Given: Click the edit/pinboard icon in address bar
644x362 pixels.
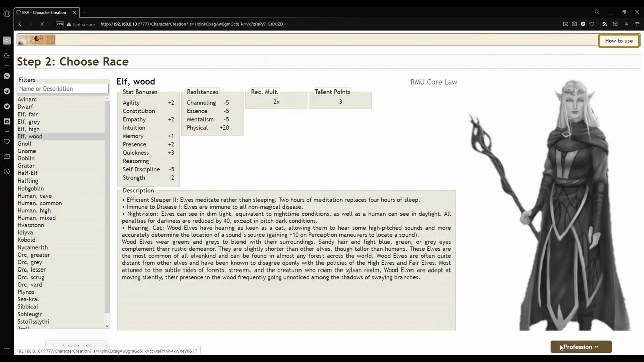Looking at the screenshot, I should (566, 24).
